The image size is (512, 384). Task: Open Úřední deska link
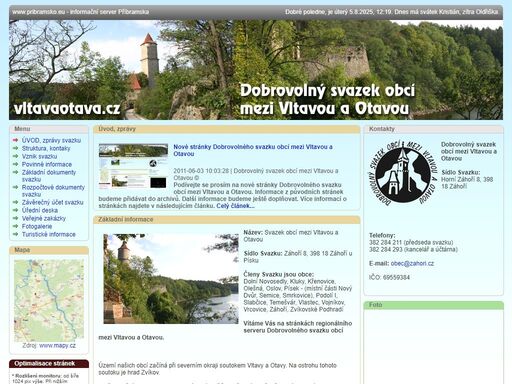(x=40, y=210)
